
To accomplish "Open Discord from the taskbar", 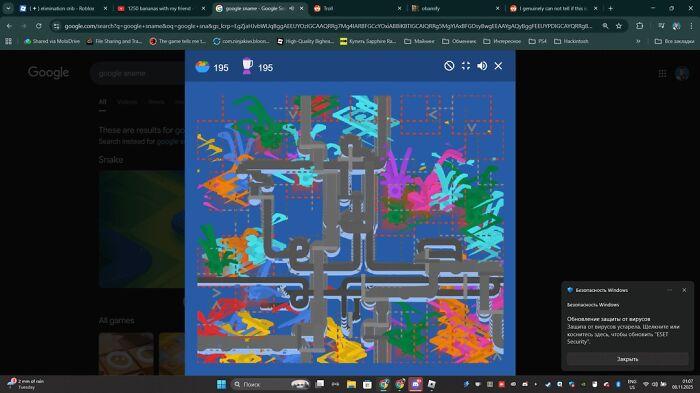I will click(416, 384).
